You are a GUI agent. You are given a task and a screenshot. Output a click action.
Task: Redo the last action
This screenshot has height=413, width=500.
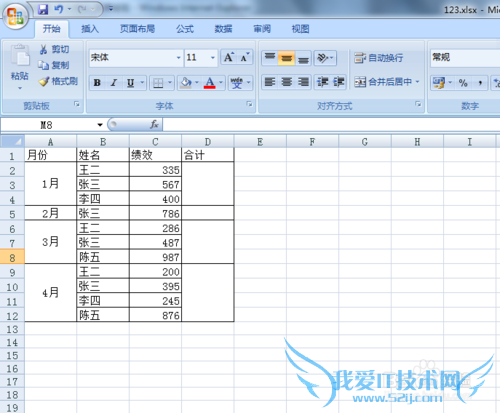[x=82, y=9]
